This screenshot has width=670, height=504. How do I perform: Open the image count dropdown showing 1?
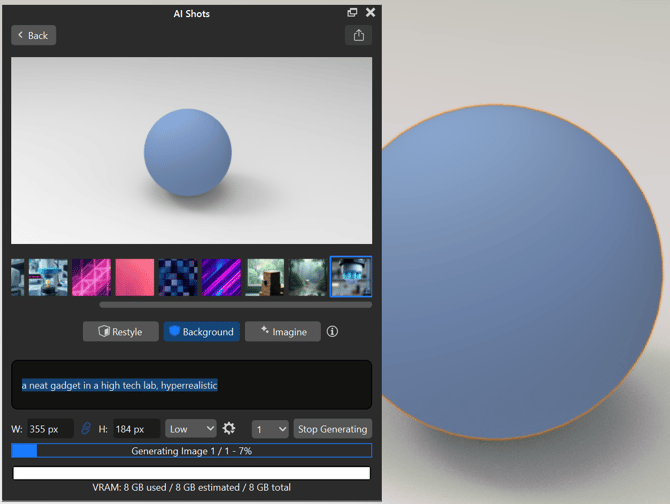[x=270, y=429]
